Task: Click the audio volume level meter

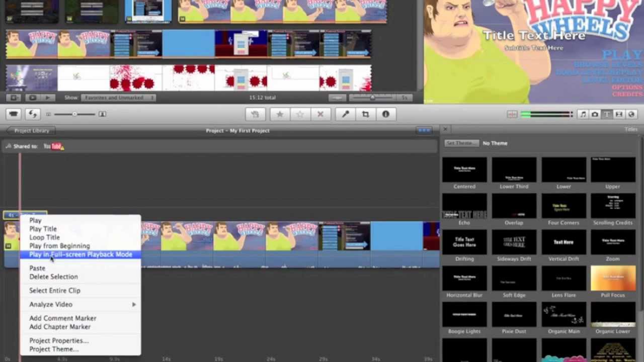Action: 547,115
